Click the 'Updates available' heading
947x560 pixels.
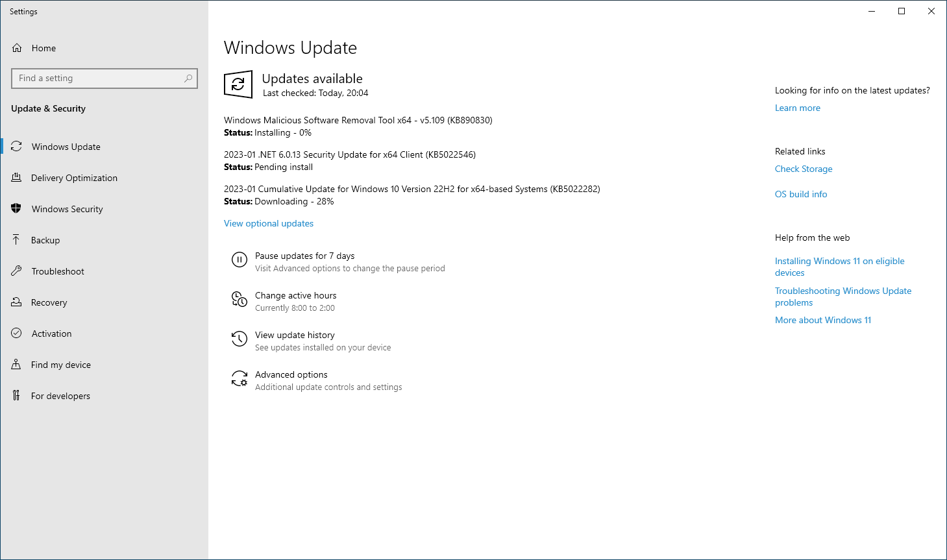[312, 79]
